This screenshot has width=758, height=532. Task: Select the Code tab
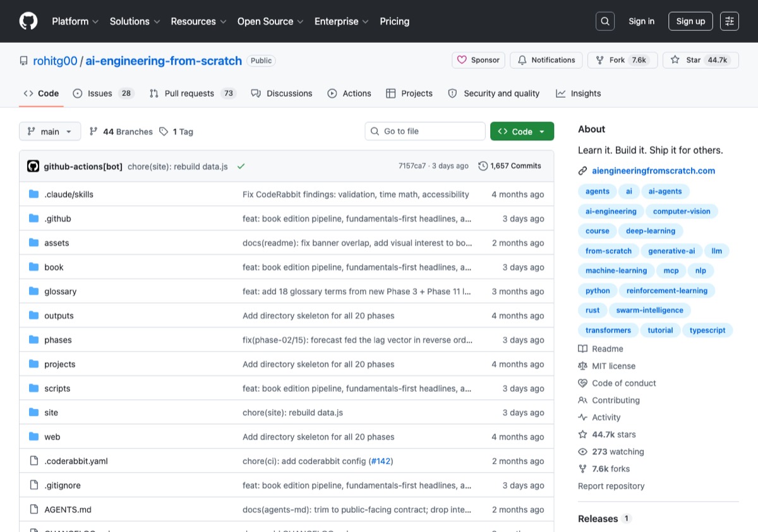pos(41,93)
